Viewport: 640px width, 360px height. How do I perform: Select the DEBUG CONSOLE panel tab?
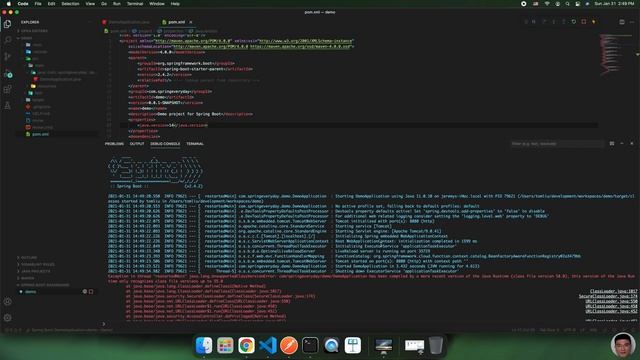165,144
